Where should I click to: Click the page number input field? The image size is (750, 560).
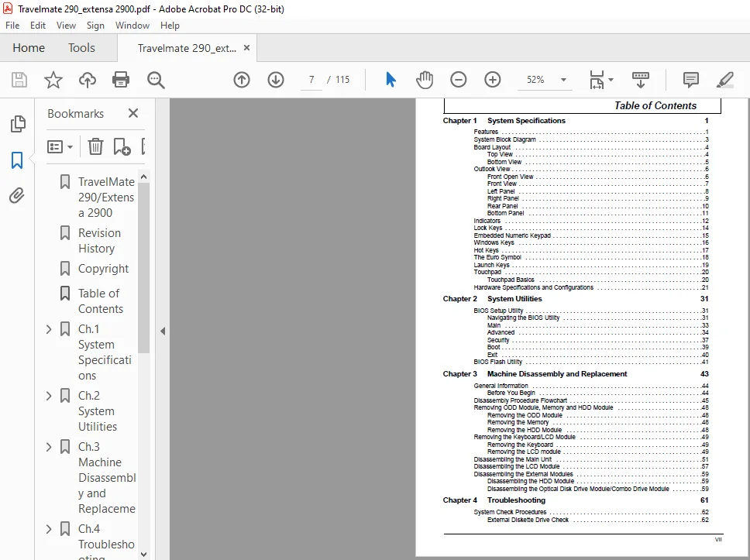pos(311,79)
